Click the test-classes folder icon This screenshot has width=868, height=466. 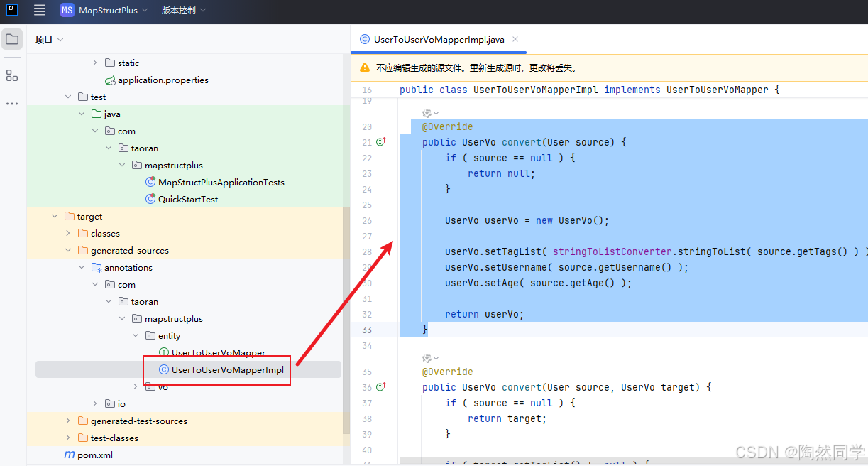(x=83, y=438)
